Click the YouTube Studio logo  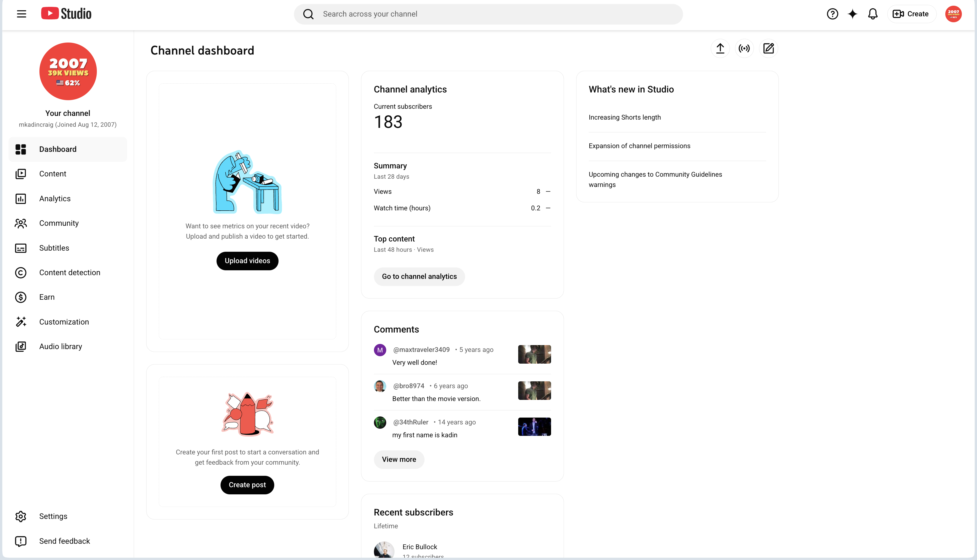[66, 14]
